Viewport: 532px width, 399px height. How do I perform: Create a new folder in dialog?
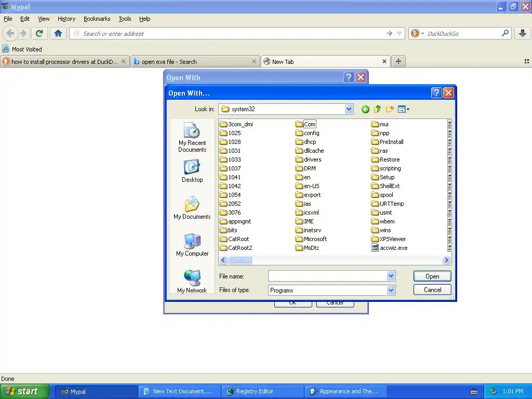[390, 109]
